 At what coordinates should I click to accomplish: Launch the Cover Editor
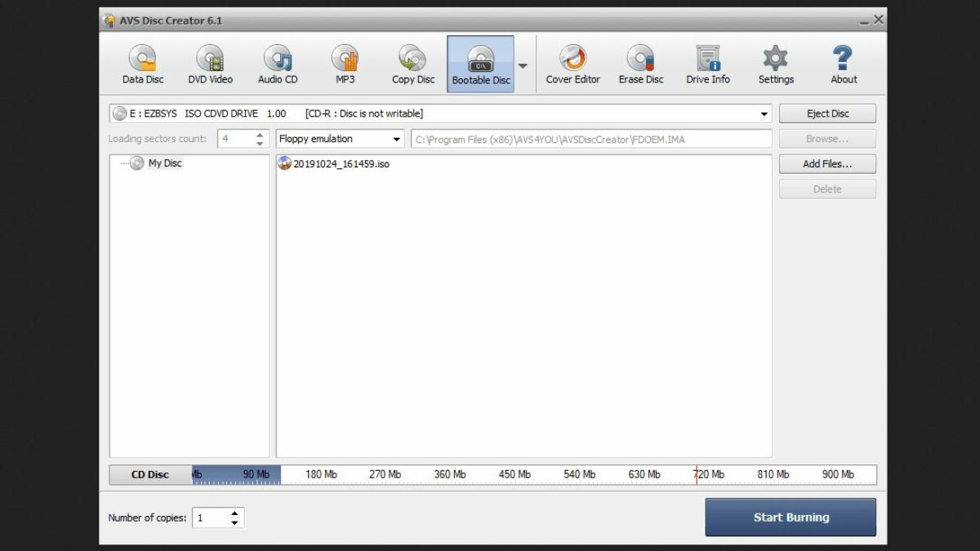(572, 64)
